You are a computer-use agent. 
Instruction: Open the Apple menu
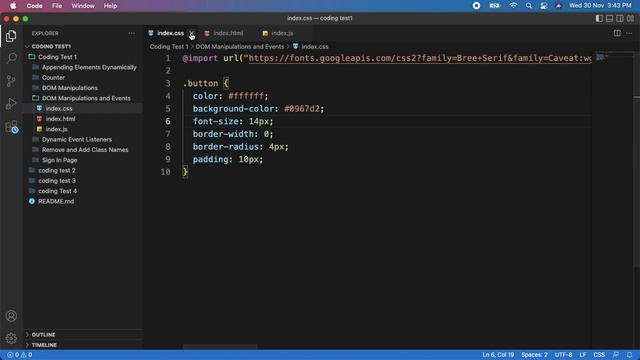pyautogui.click(x=13, y=6)
